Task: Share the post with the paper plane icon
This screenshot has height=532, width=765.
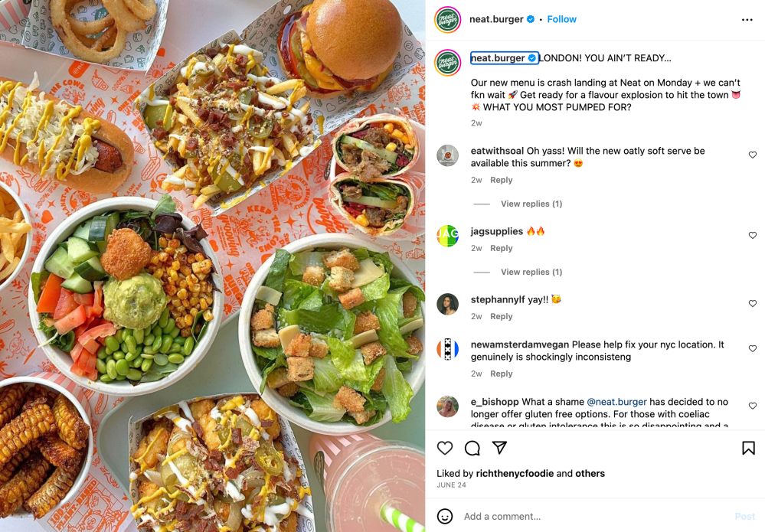Action: click(499, 447)
